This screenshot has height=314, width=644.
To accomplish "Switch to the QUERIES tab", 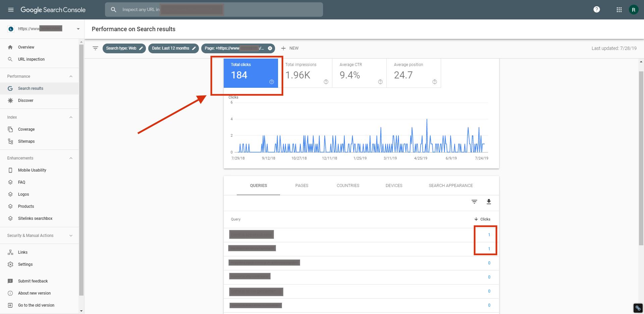I will (x=258, y=186).
